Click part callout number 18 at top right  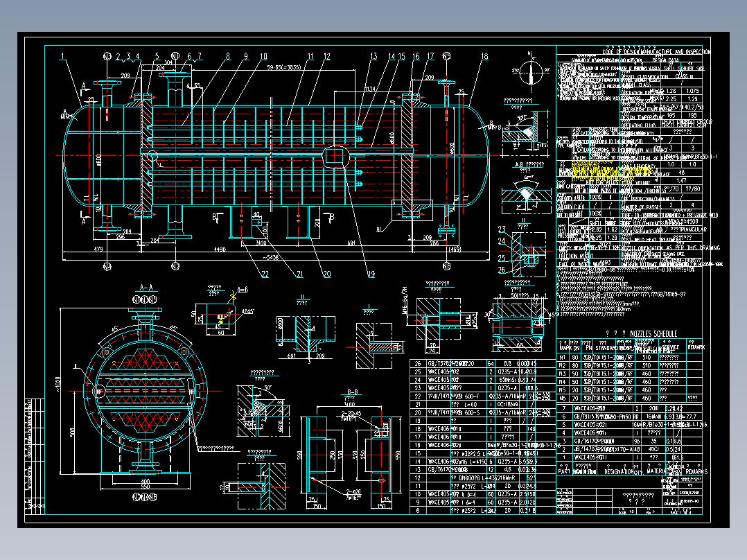click(484, 56)
